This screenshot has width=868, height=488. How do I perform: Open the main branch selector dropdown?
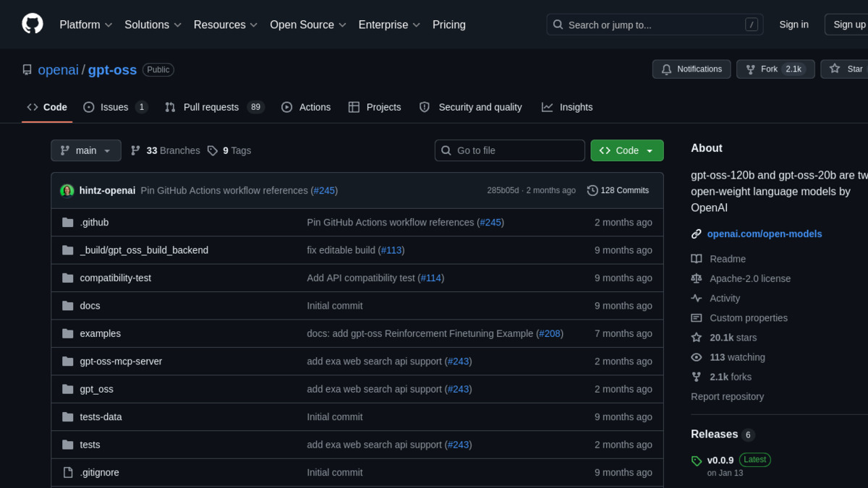tap(85, 150)
